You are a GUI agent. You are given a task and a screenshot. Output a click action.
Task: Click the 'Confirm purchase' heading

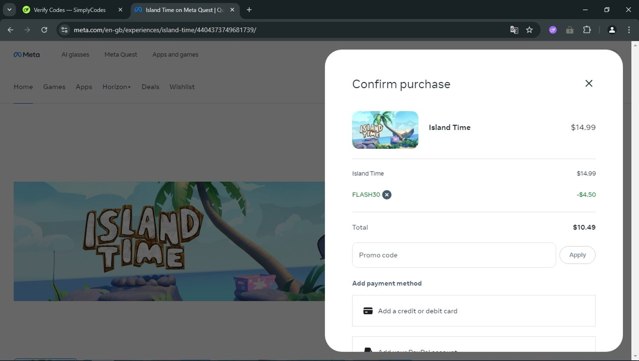(x=401, y=84)
